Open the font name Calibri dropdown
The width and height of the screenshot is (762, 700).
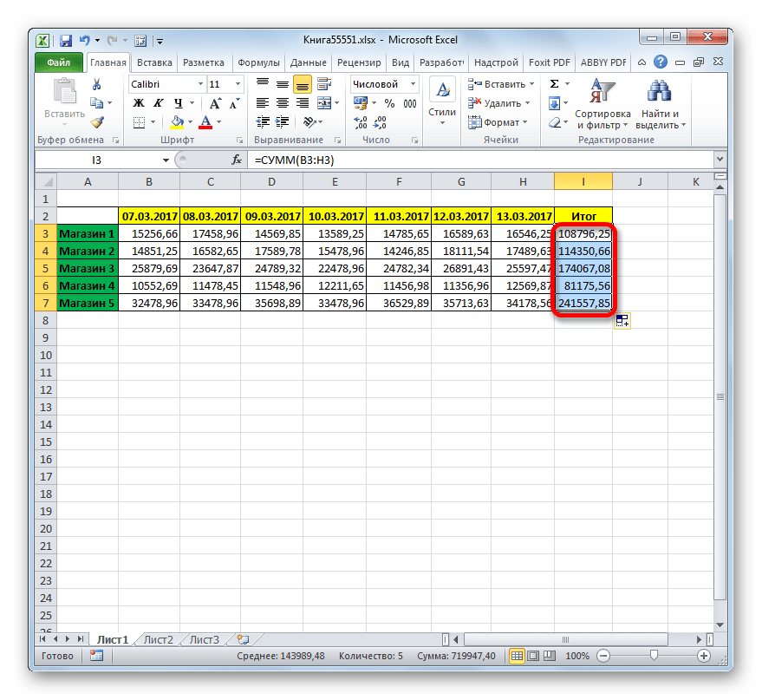199,84
